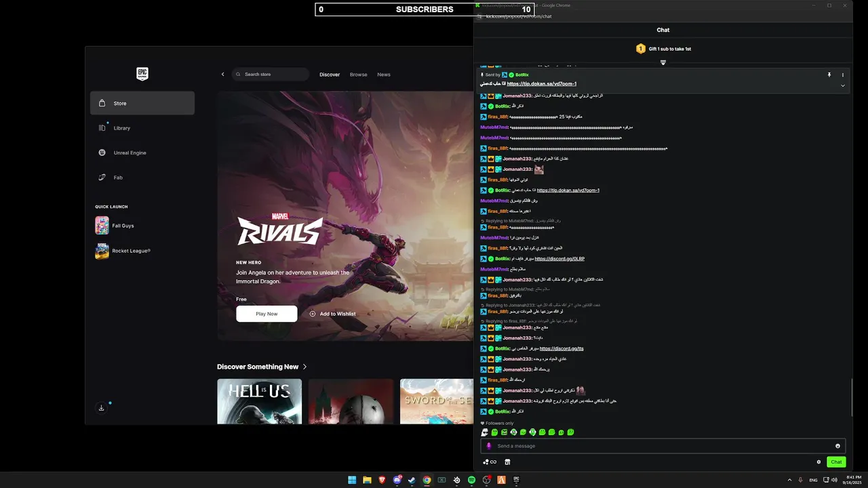Open the emoji picker in message box

837,446
